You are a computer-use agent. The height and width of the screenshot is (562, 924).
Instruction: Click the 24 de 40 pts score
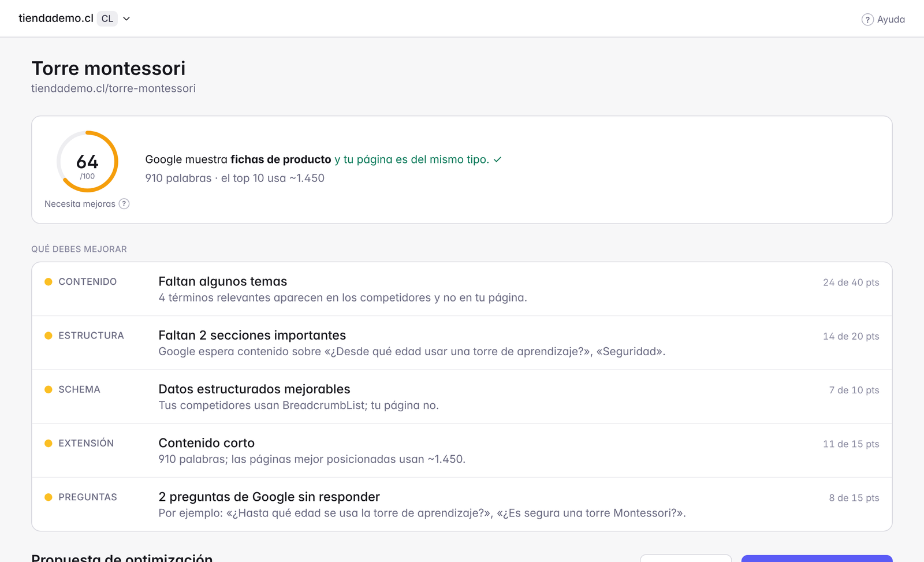coord(851,282)
